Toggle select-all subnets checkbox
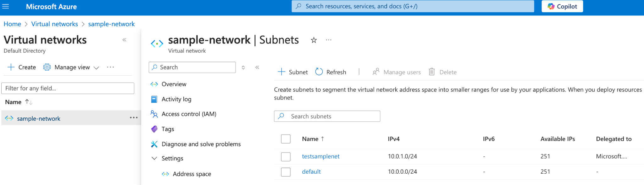The image size is (644, 185). click(286, 139)
